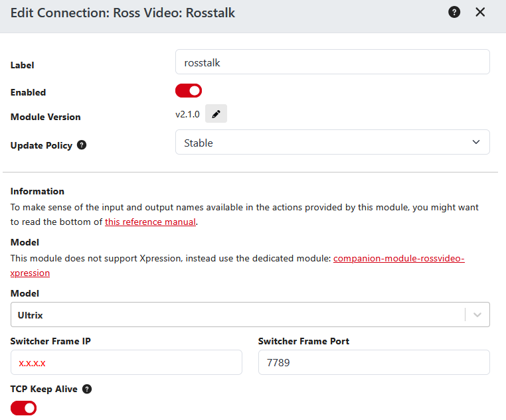This screenshot has height=420, width=506.
Task: Click the Switcher Frame Port field with 7789
Action: (373, 363)
